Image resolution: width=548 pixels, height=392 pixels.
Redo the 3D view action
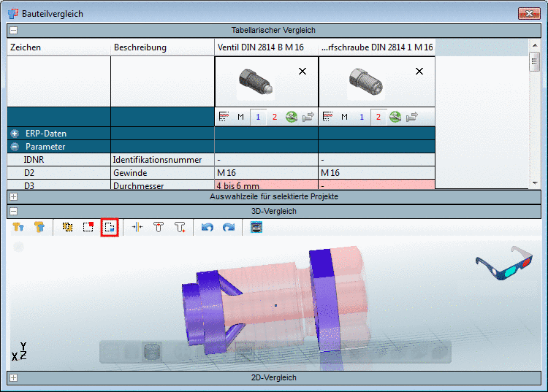click(229, 227)
